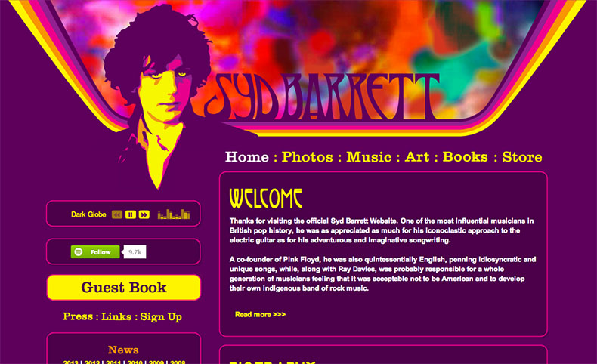
Task: Go back to the previous track in the player
Action: coord(117,214)
